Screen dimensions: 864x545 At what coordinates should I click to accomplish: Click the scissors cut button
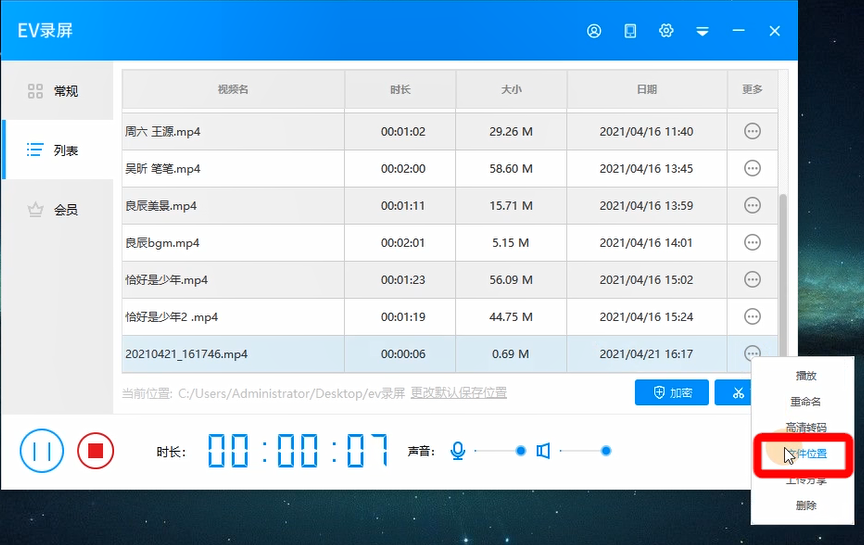[x=733, y=392]
